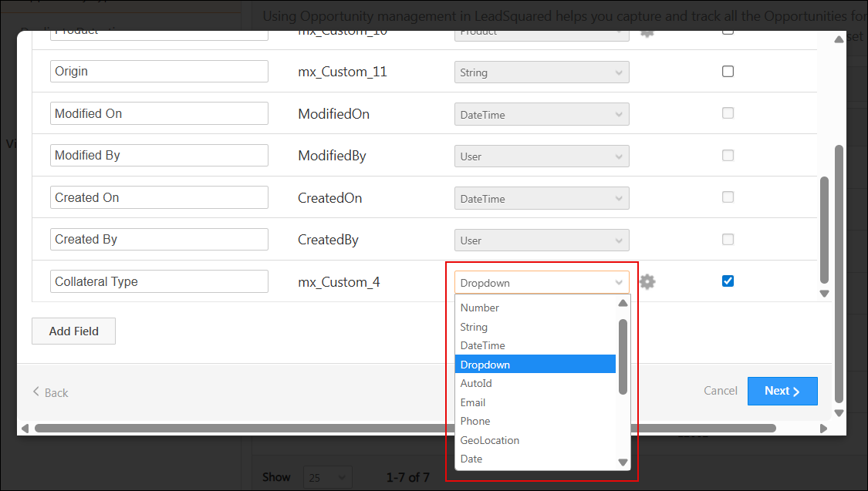
Task: Go Back to the previous step
Action: tap(50, 392)
